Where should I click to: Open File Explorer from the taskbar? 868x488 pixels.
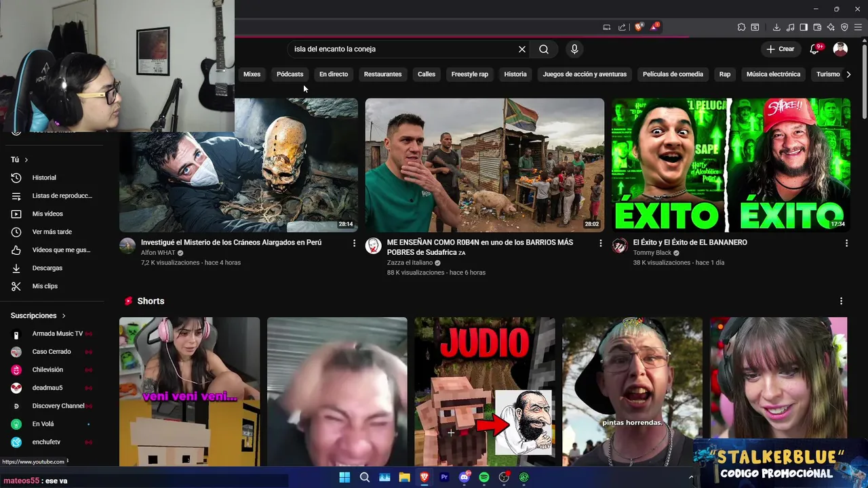click(404, 477)
